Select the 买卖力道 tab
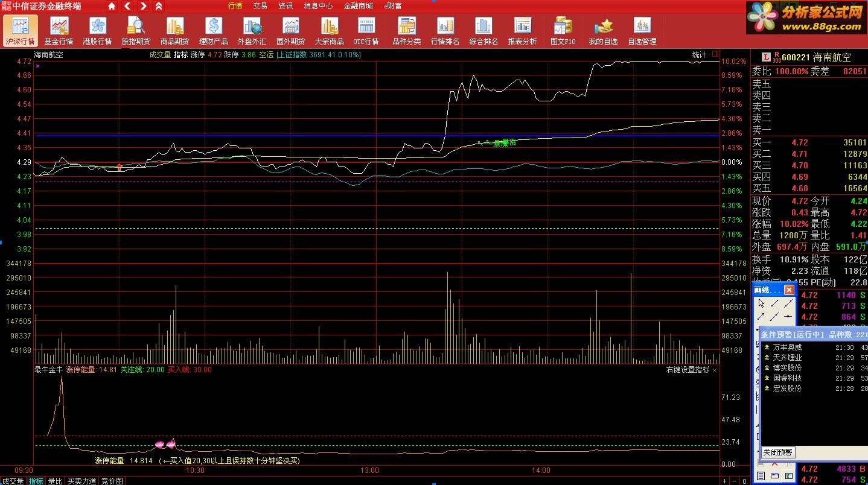The height and width of the screenshot is (485, 868). point(81,481)
